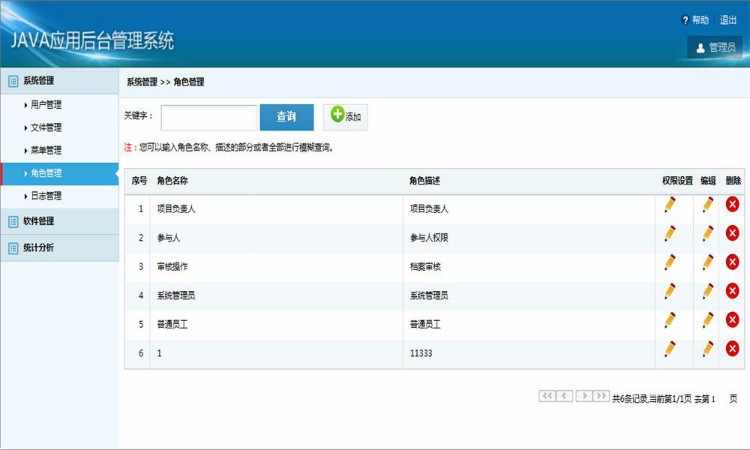Expand the 统计分析 sidebar section
The width and height of the screenshot is (750, 450).
point(59,248)
